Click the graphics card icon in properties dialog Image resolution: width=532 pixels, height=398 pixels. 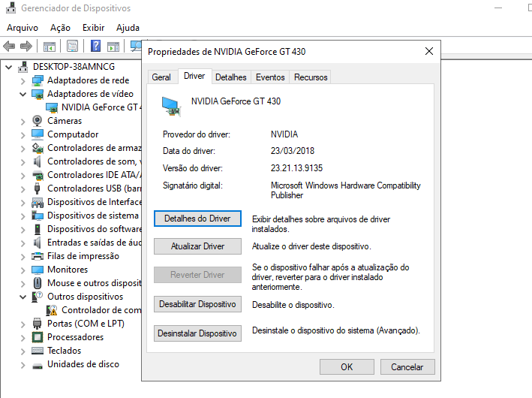pyautogui.click(x=171, y=107)
